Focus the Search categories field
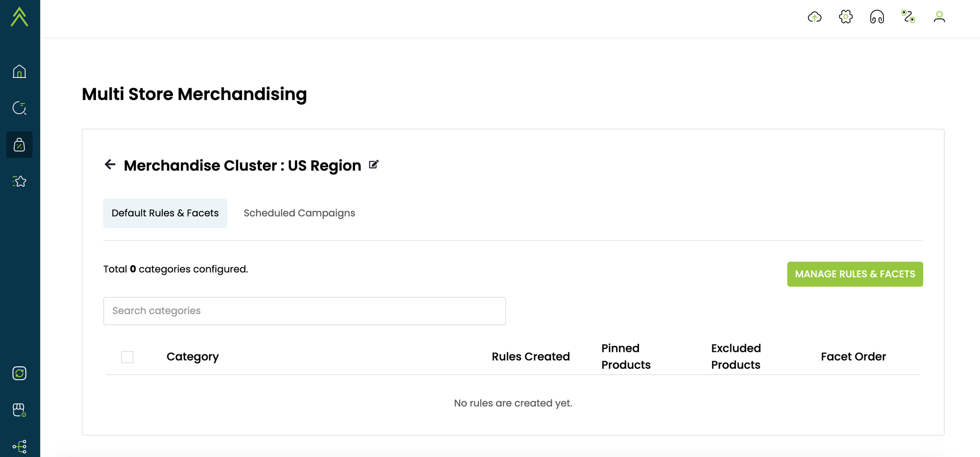 tap(304, 311)
